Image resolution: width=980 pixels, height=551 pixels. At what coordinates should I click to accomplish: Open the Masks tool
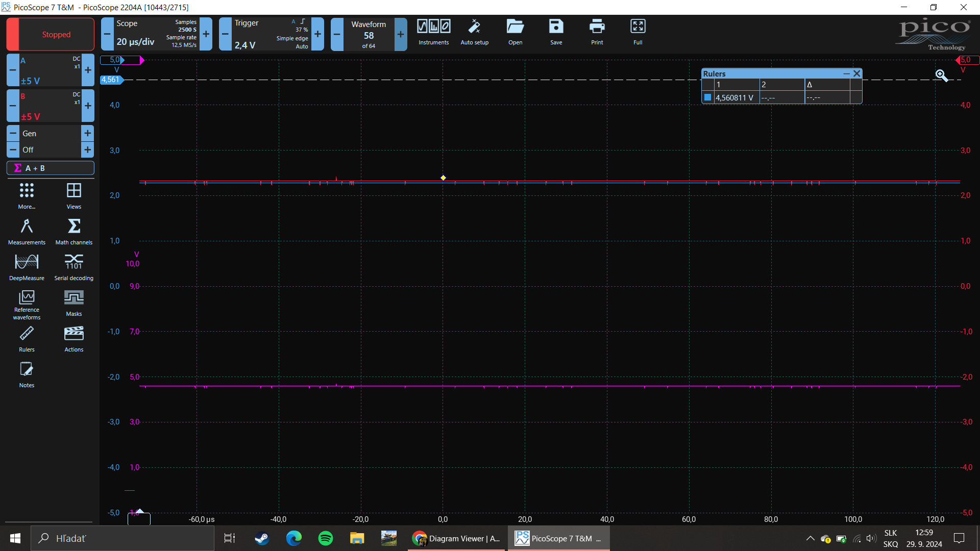click(74, 303)
